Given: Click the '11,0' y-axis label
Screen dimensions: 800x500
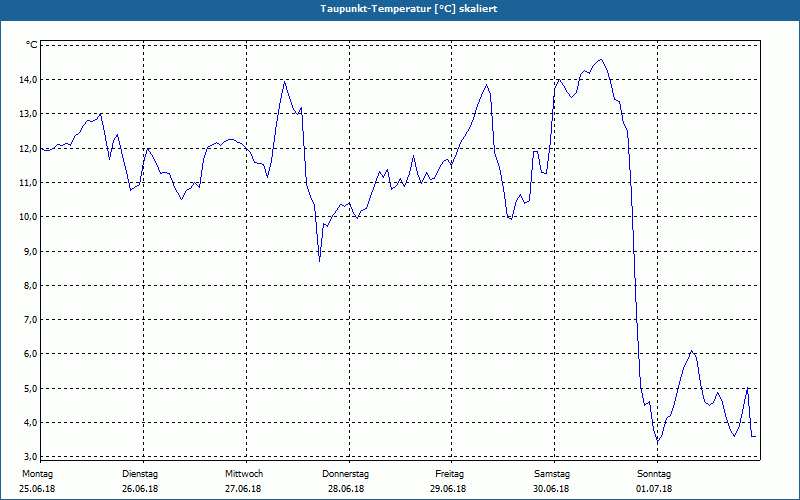Looking at the screenshot, I should tap(29, 183).
